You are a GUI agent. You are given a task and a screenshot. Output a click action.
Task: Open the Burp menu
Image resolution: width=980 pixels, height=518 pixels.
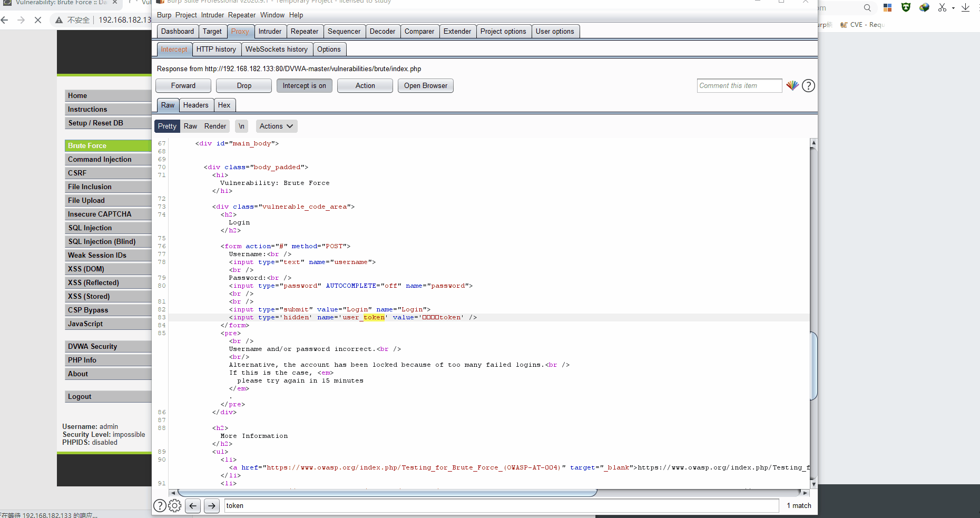[164, 15]
